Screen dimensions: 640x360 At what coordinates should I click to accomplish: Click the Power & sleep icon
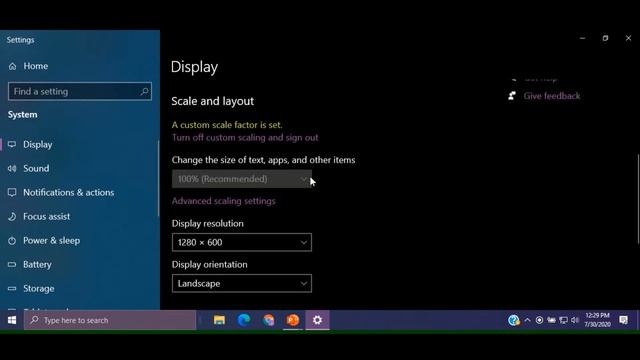12,240
